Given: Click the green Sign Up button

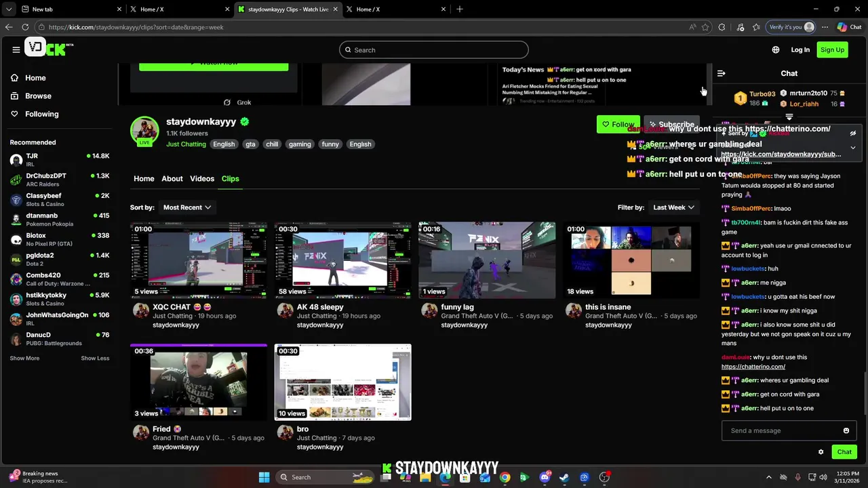Looking at the screenshot, I should pyautogui.click(x=832, y=49).
